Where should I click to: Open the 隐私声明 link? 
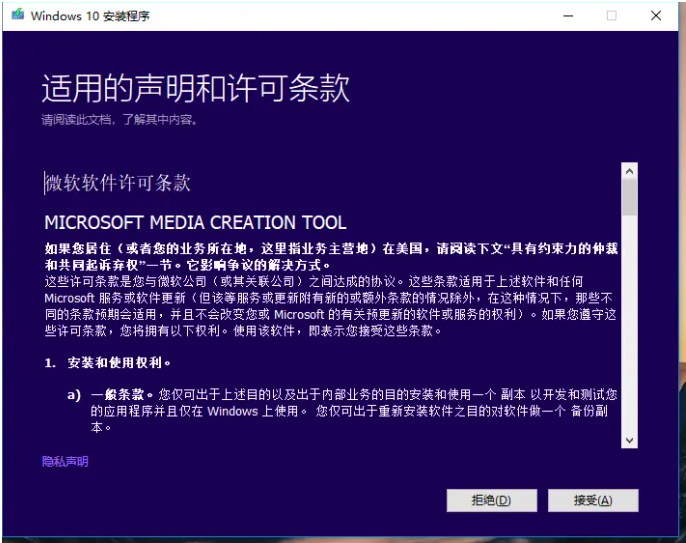tap(65, 461)
